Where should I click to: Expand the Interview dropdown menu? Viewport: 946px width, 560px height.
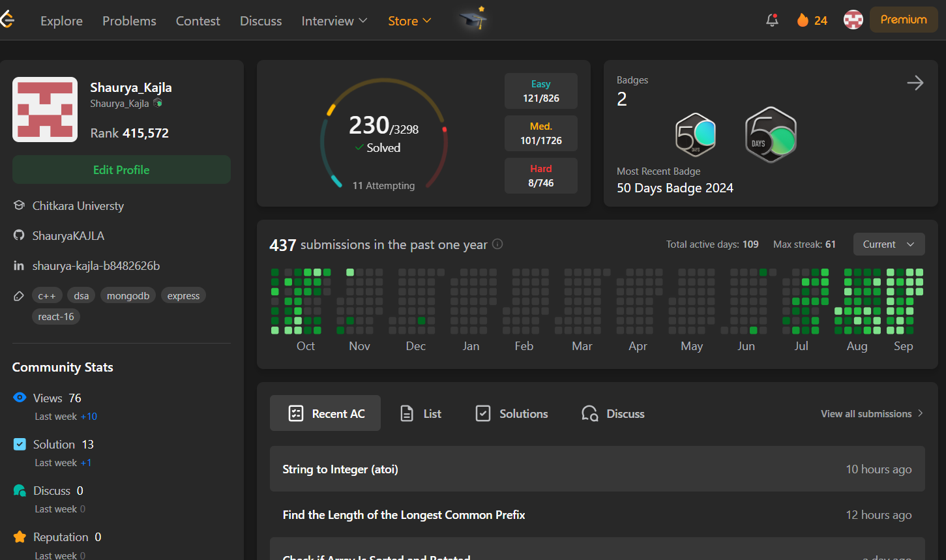334,21
